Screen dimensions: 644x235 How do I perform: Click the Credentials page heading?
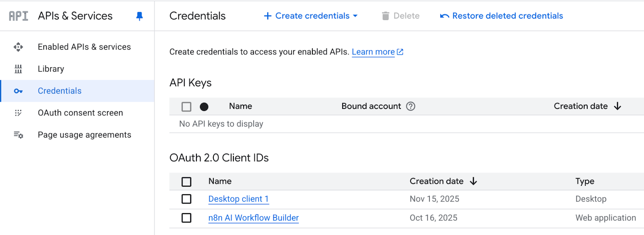[x=198, y=16]
